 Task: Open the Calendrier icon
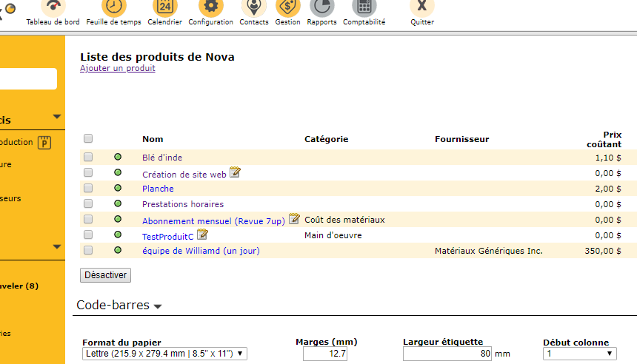(164, 7)
